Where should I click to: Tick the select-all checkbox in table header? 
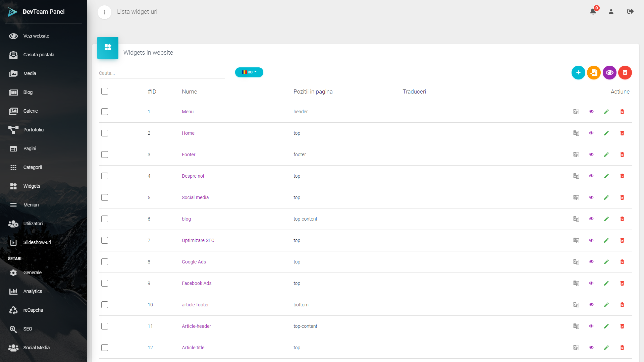pyautogui.click(x=105, y=91)
